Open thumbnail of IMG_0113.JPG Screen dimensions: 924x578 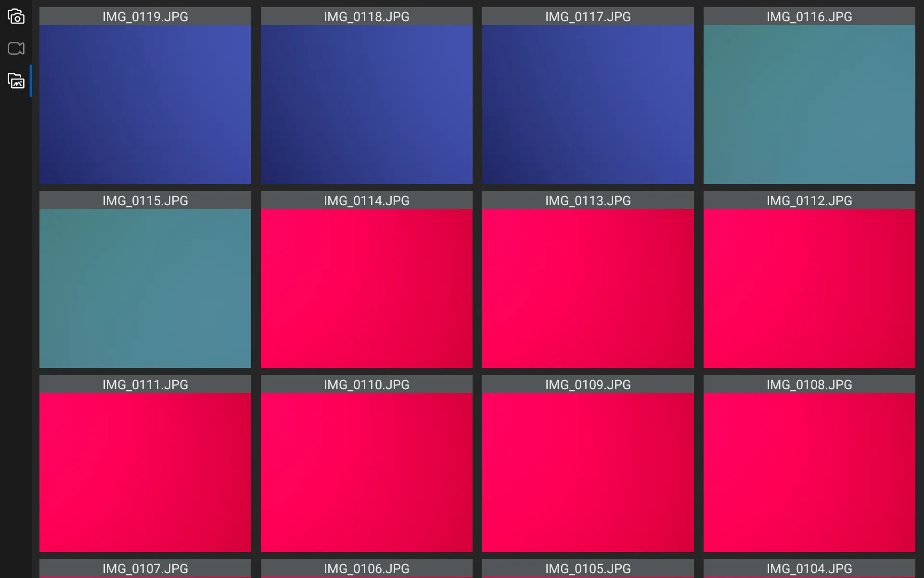(588, 288)
